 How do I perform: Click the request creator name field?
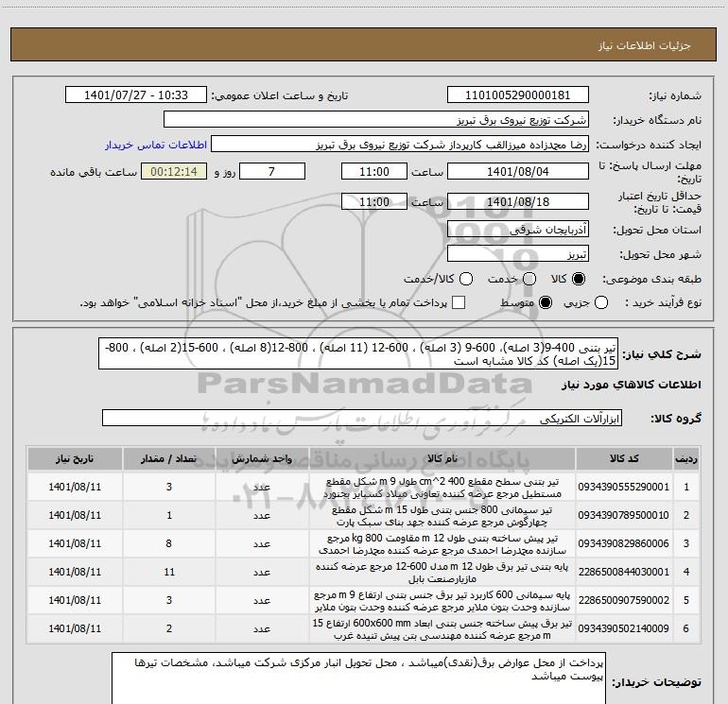[x=400, y=145]
